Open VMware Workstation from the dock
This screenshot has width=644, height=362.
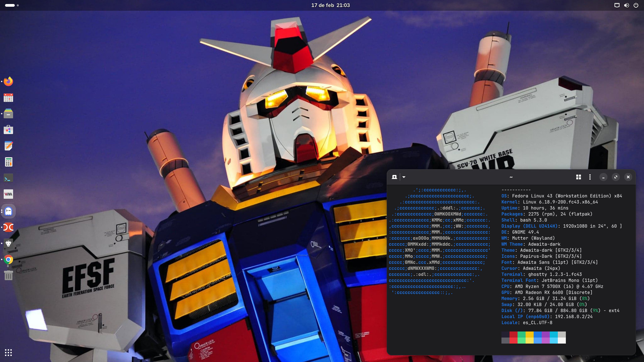(x=8, y=194)
